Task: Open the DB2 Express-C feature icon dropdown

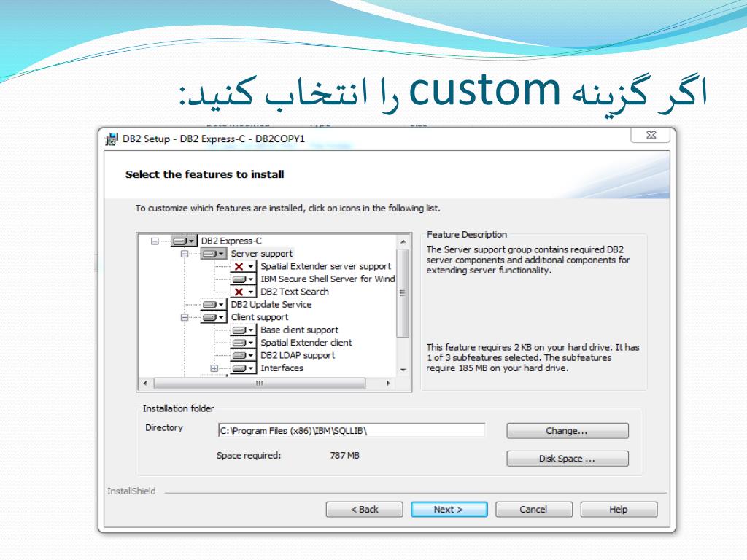Action: click(183, 241)
